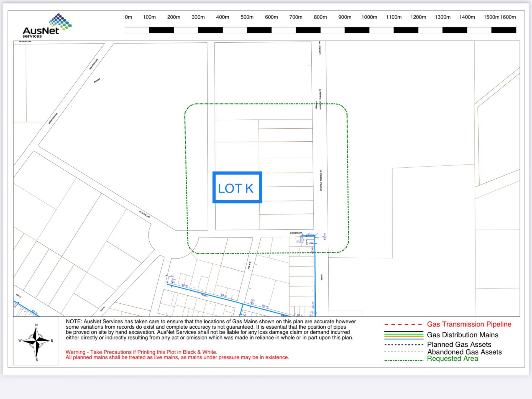Select 'Planned Gas Assets' legend text
The width and height of the screenshot is (532, 399).
(459, 344)
